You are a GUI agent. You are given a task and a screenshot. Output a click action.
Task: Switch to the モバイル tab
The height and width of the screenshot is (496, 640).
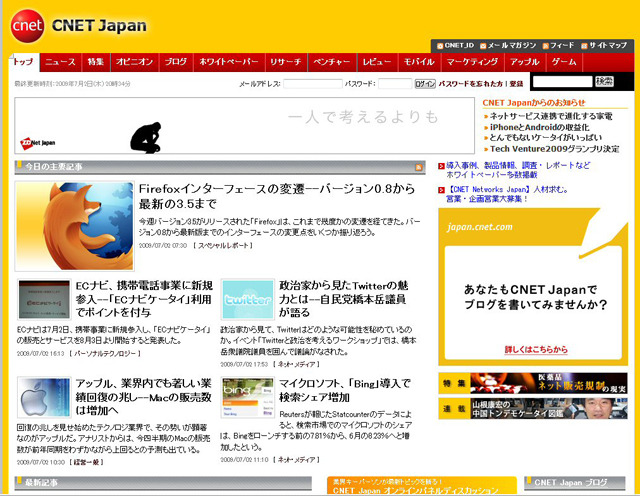click(419, 62)
